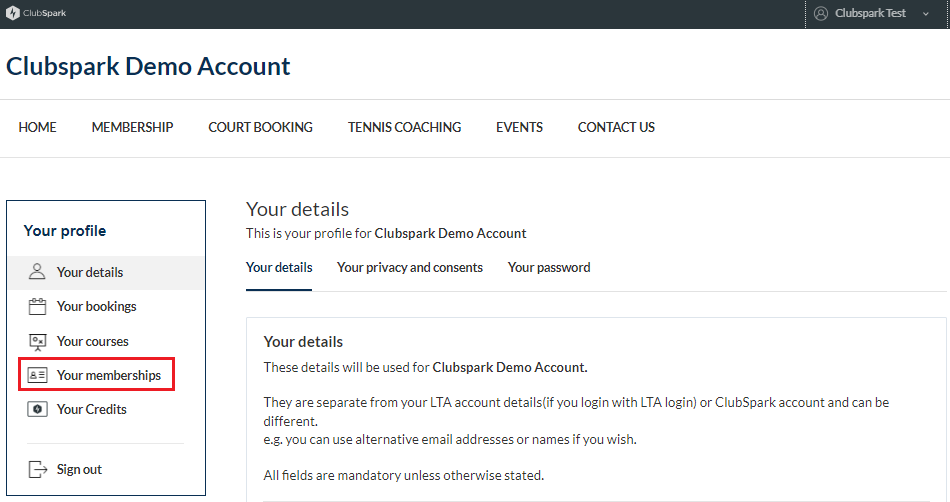Click the ClubSpark logo icon
This screenshot has width=950, height=502.
tap(12, 13)
